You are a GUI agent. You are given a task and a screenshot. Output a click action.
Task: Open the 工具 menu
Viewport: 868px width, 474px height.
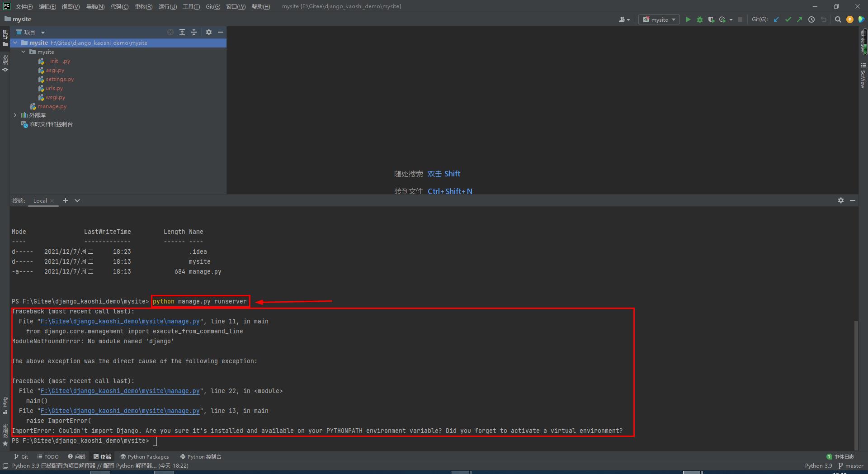pyautogui.click(x=191, y=6)
